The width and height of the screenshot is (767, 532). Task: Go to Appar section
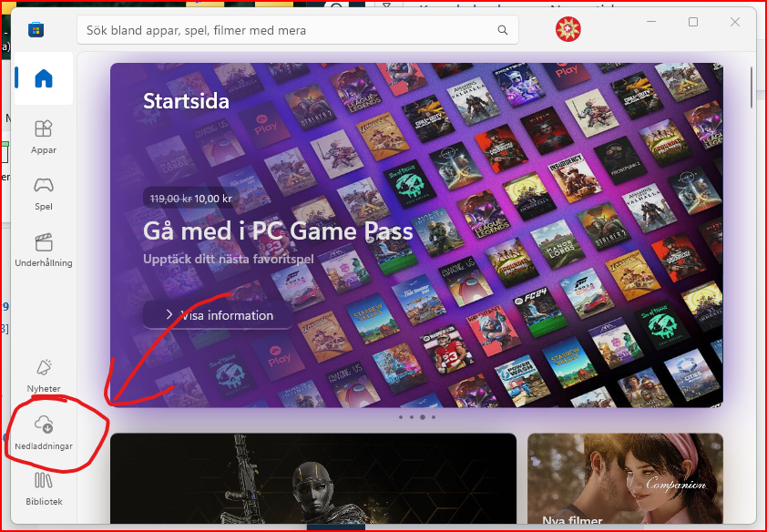tap(44, 137)
